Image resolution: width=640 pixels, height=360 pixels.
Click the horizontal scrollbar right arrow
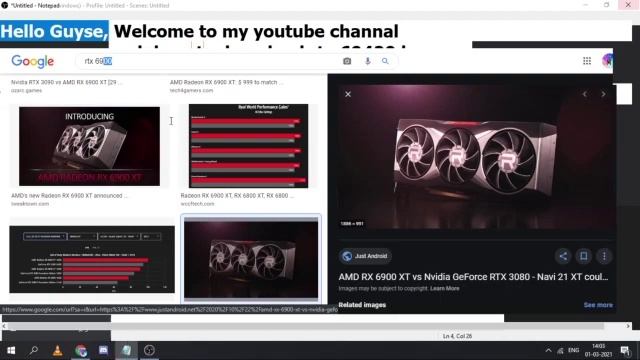628,326
